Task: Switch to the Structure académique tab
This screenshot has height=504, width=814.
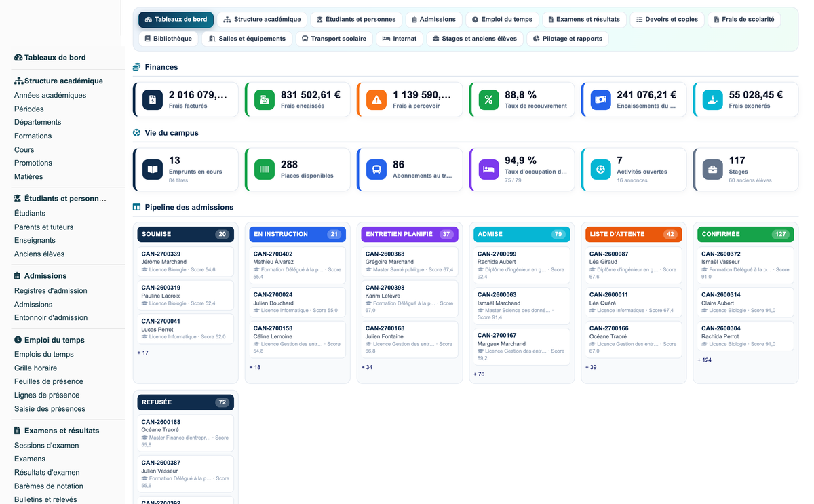Action: (262, 20)
